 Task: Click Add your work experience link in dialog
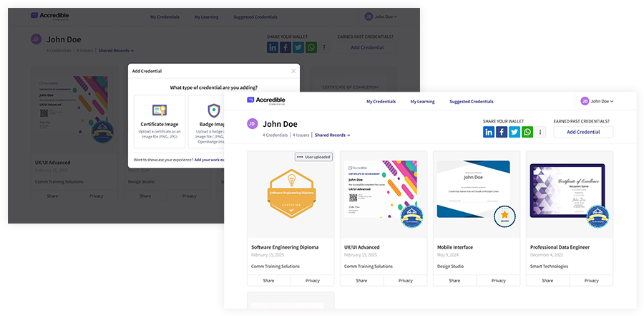pyautogui.click(x=210, y=160)
